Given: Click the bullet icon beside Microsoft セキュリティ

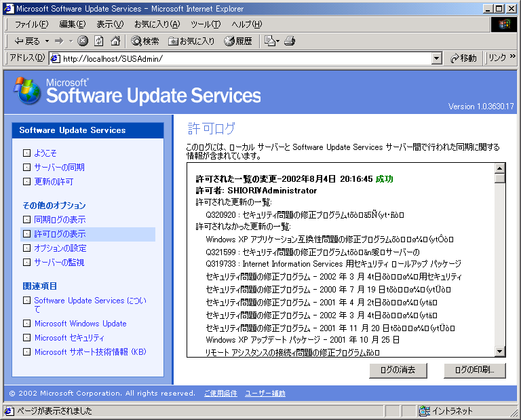Looking at the screenshot, I should tap(26, 338).
